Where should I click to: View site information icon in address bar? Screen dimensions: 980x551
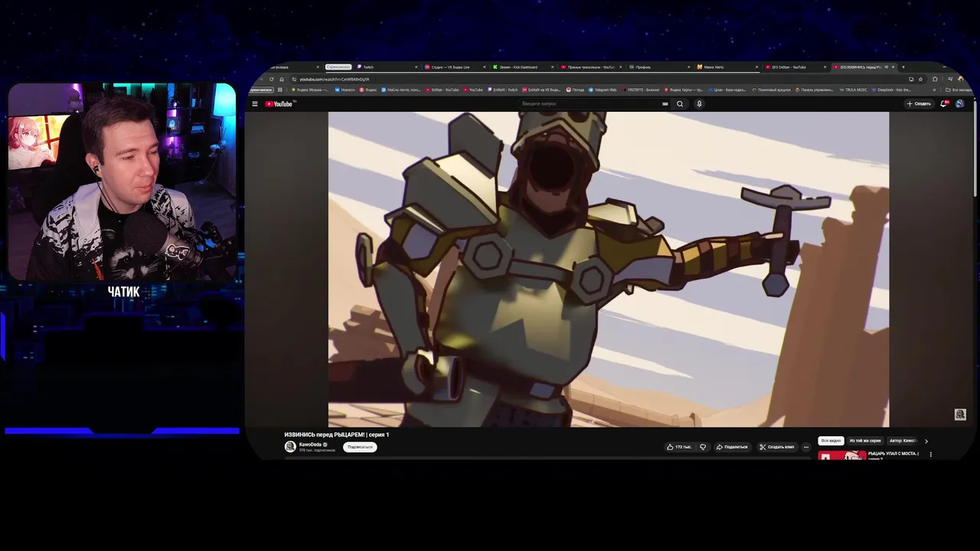[294, 79]
